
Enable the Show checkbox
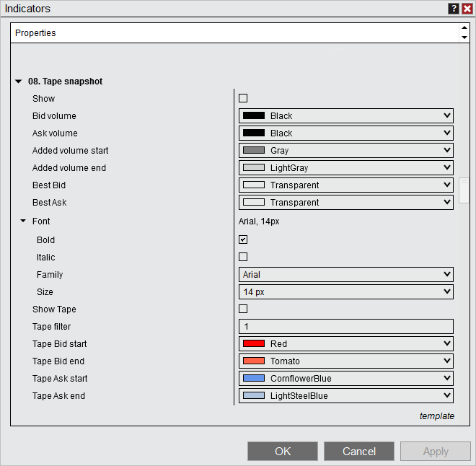(x=243, y=98)
